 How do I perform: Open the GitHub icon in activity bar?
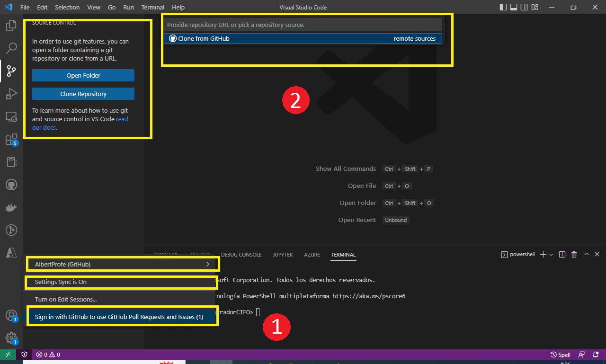[x=11, y=185]
